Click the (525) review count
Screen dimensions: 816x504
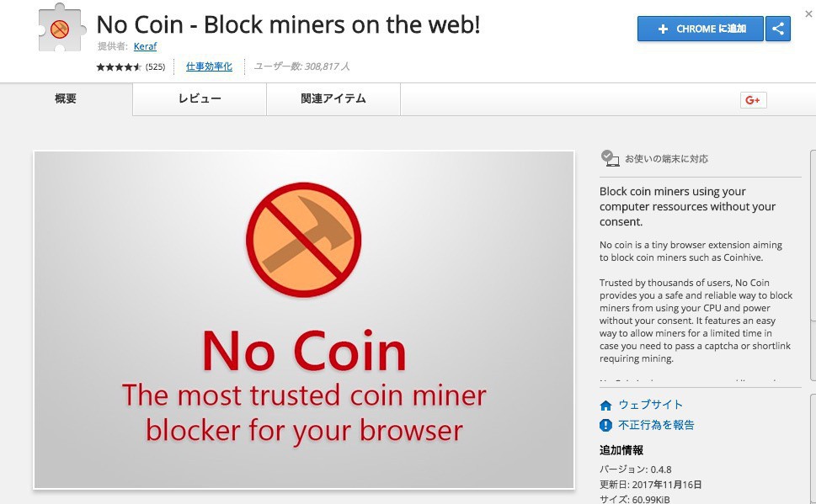click(155, 66)
